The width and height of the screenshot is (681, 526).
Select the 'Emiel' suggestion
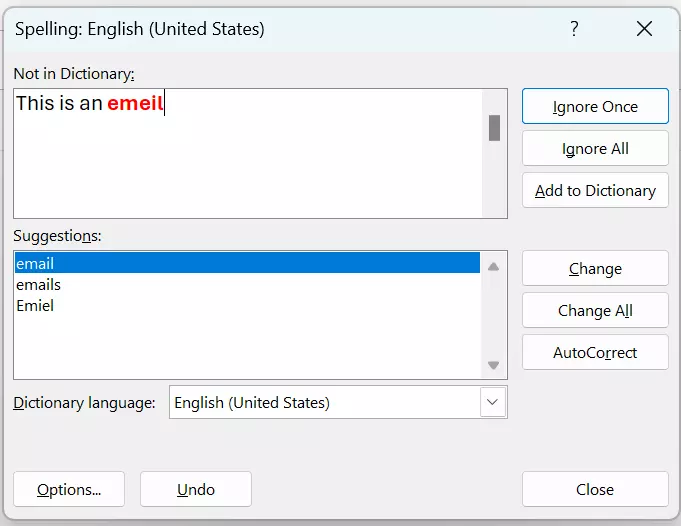247,305
